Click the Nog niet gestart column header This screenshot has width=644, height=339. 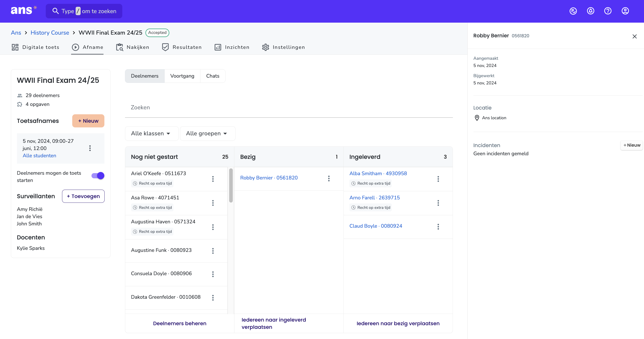(x=180, y=157)
